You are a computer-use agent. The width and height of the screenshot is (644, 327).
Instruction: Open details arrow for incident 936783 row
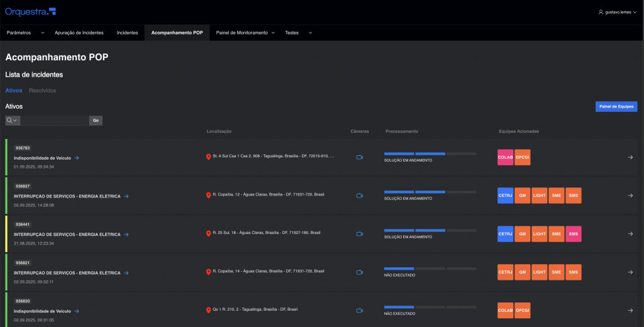[x=630, y=157]
